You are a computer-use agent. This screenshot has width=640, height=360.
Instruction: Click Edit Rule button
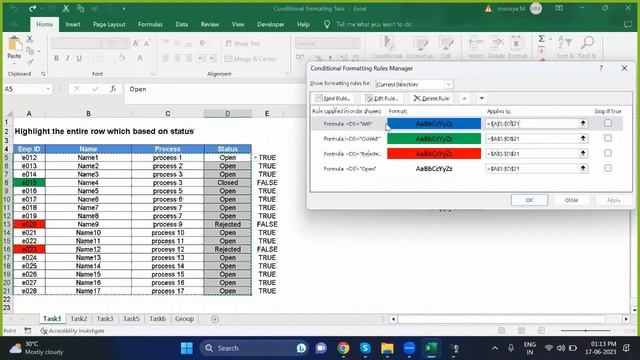click(381, 98)
